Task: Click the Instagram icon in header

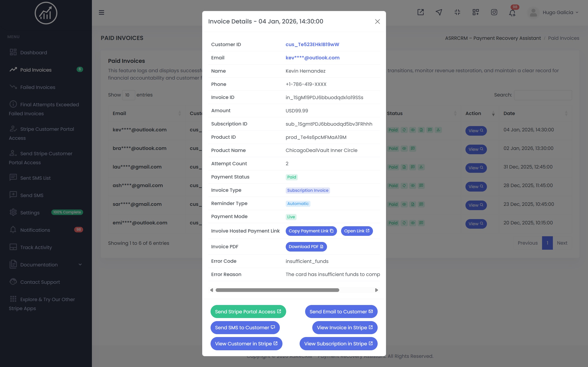Action: pos(494,12)
